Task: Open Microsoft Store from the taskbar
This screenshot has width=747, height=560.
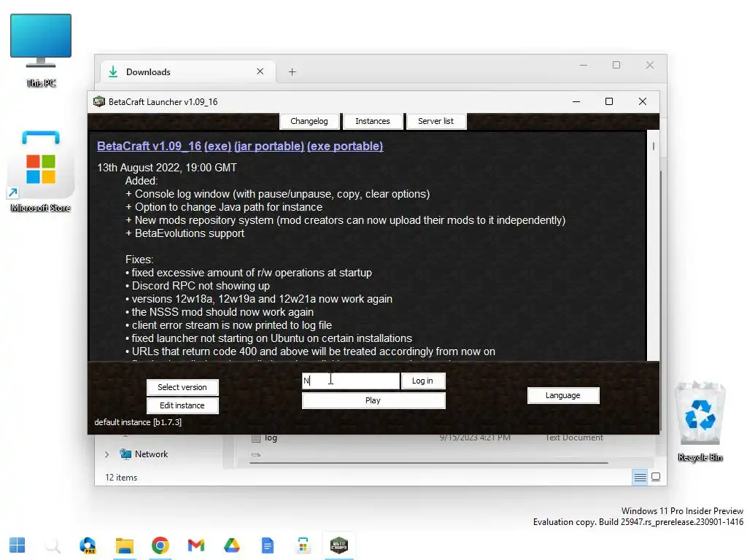Action: [x=303, y=545]
